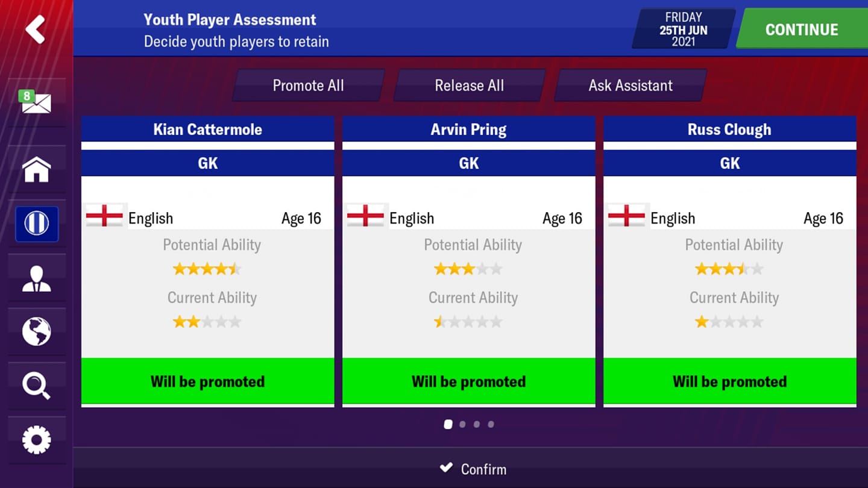Screen dimensions: 868x488
Task: Open the settings gear icon
Action: coord(36,440)
